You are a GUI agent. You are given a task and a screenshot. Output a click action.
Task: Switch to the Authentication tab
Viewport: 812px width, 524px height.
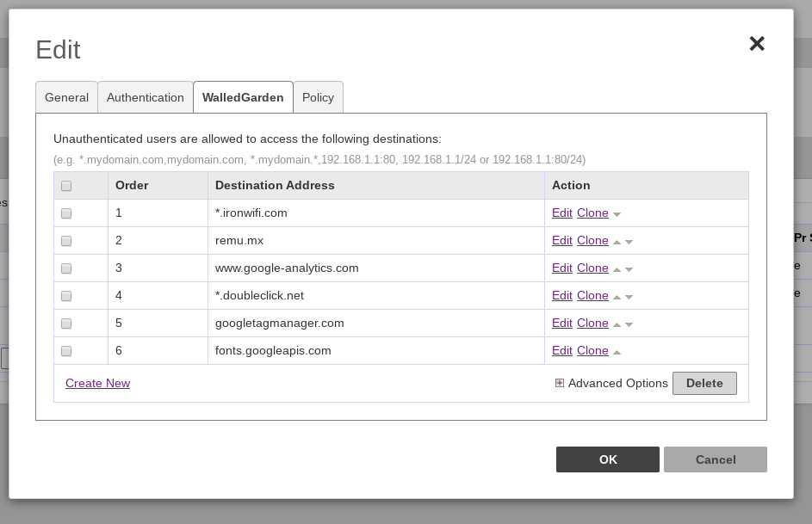tap(145, 97)
